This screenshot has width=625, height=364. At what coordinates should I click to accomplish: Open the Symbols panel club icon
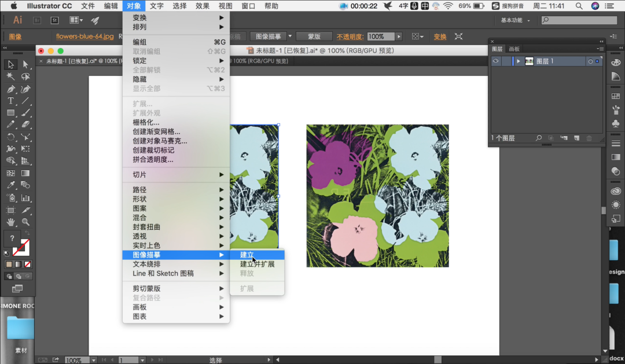[616, 123]
